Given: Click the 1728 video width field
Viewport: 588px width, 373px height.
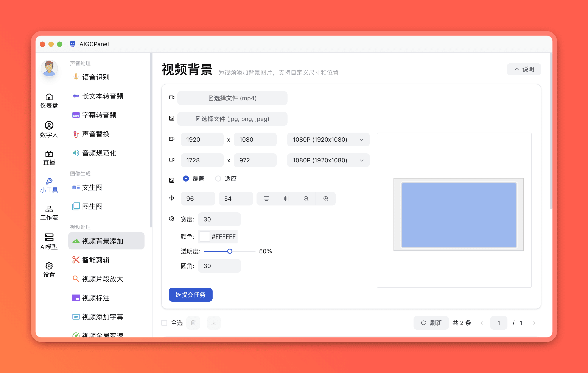Looking at the screenshot, I should [202, 160].
